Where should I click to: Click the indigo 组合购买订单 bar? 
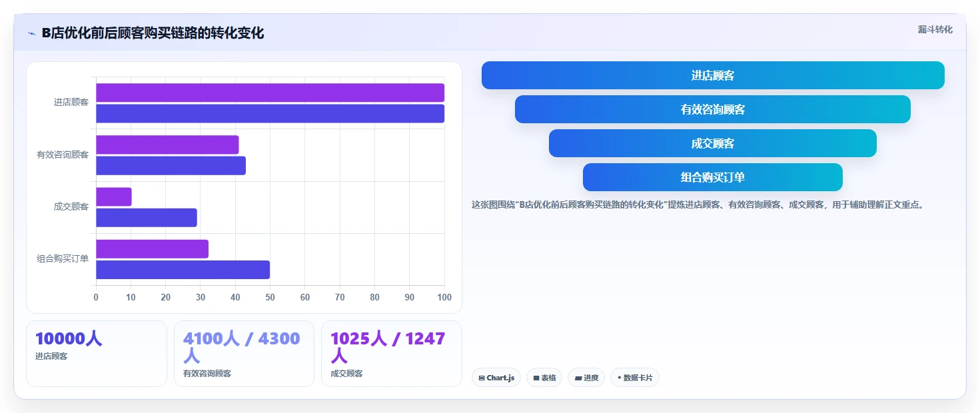tap(183, 269)
